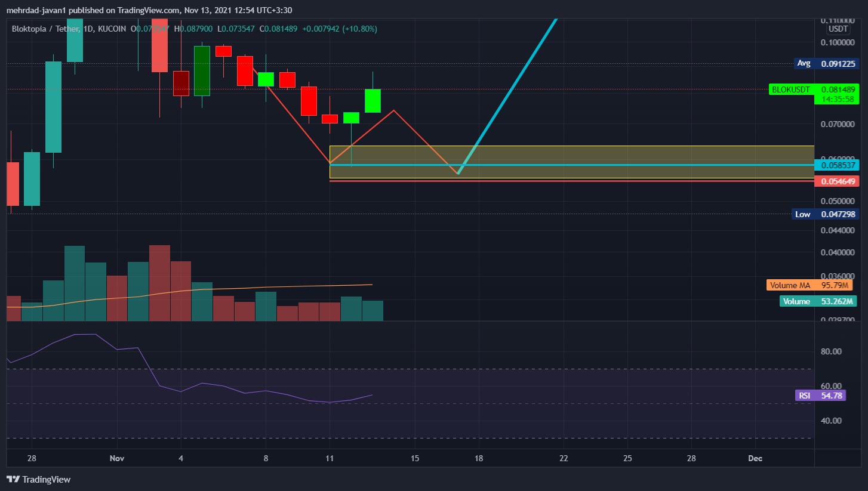Select the thick cyan projected uptrend line
This screenshot has width=868, height=491.
click(507, 95)
